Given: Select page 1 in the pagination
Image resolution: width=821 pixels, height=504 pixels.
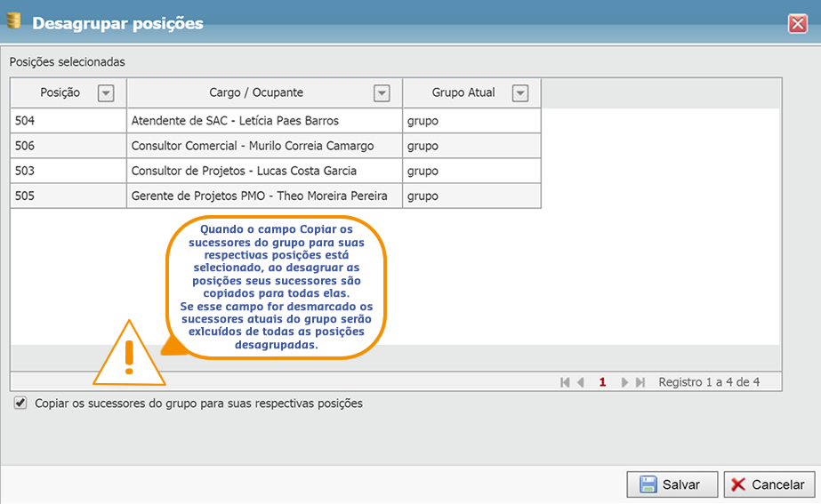Looking at the screenshot, I should click(x=602, y=382).
